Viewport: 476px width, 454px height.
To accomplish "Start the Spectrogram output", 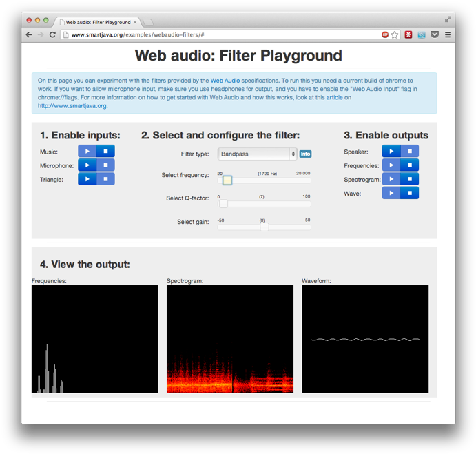I will coord(391,179).
